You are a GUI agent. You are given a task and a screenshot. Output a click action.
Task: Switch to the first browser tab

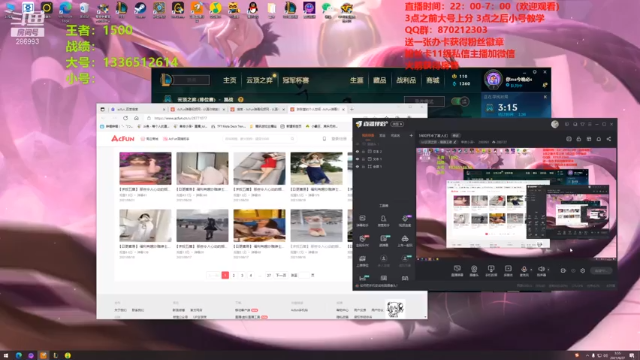coord(137,109)
